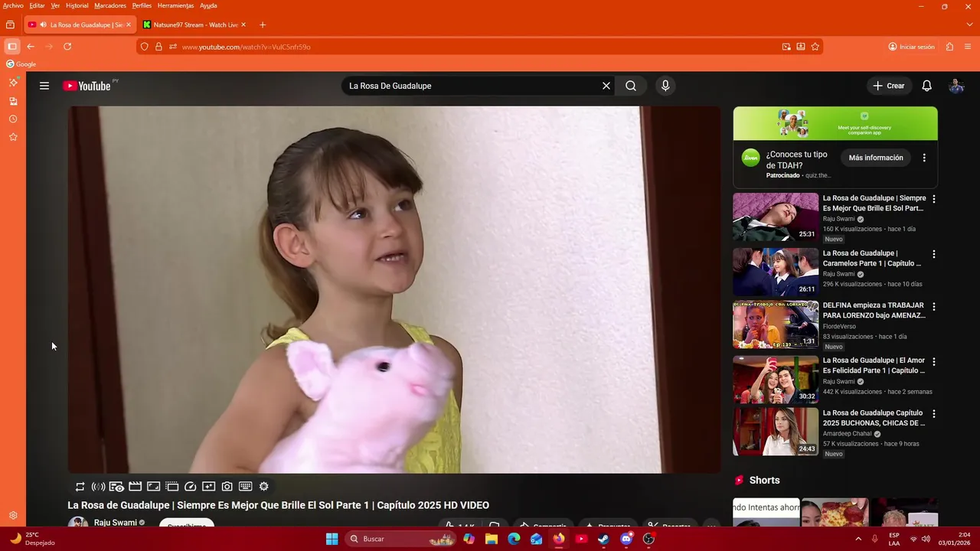Open the Windows Start menu
The height and width of the screenshot is (551, 980).
(332, 539)
